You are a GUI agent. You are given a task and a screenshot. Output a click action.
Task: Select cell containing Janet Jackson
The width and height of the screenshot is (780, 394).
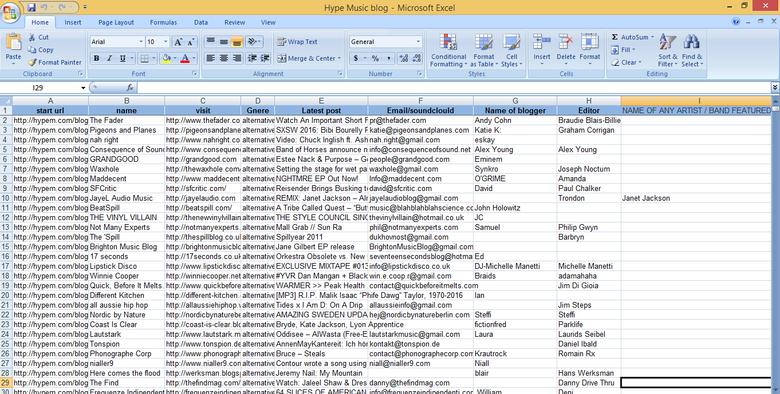pos(695,198)
